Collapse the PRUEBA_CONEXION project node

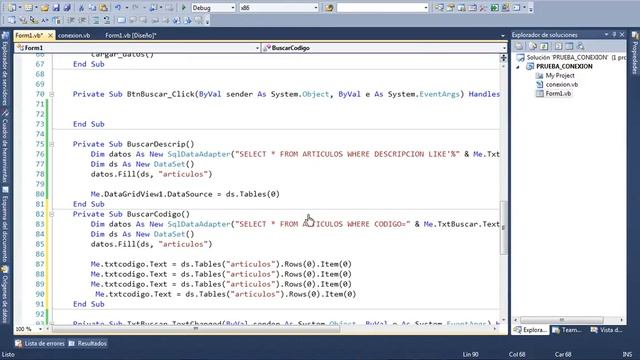point(518,67)
